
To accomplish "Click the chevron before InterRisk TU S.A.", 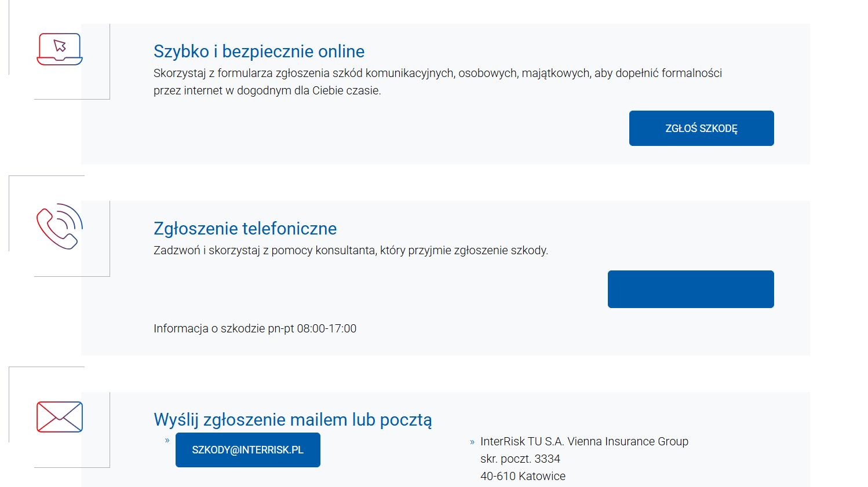I will click(471, 441).
